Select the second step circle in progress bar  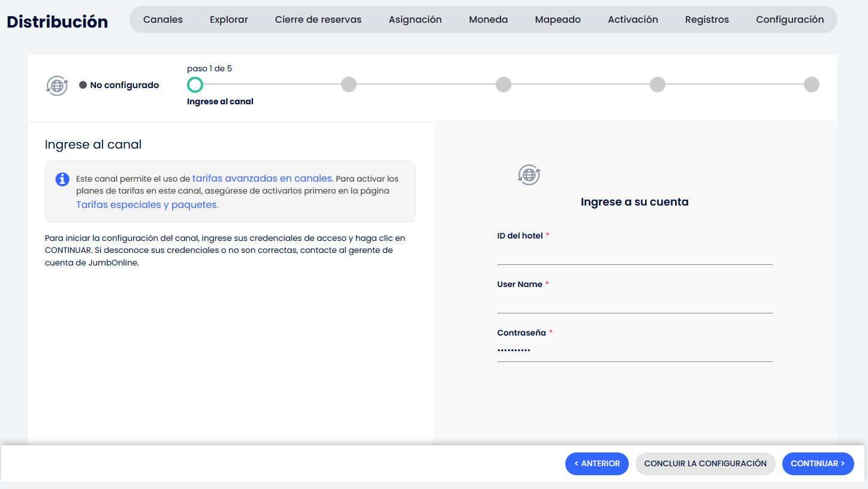(x=349, y=84)
